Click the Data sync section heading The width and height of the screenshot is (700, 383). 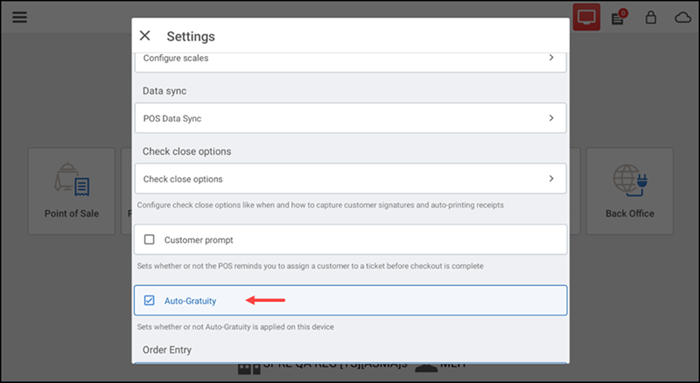click(x=164, y=91)
